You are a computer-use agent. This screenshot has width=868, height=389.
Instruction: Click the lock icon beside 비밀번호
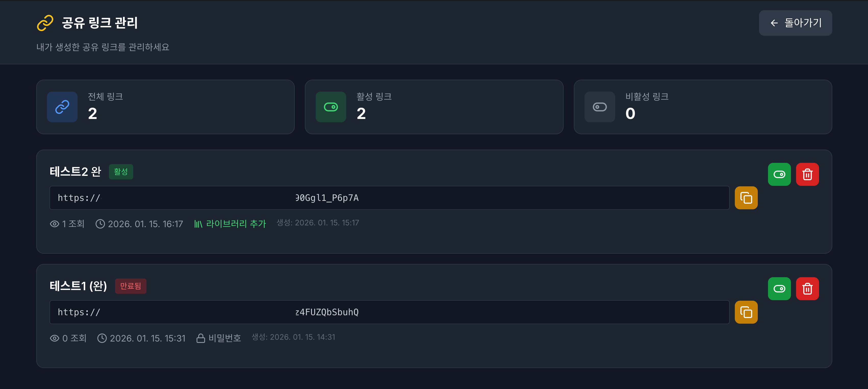point(201,338)
